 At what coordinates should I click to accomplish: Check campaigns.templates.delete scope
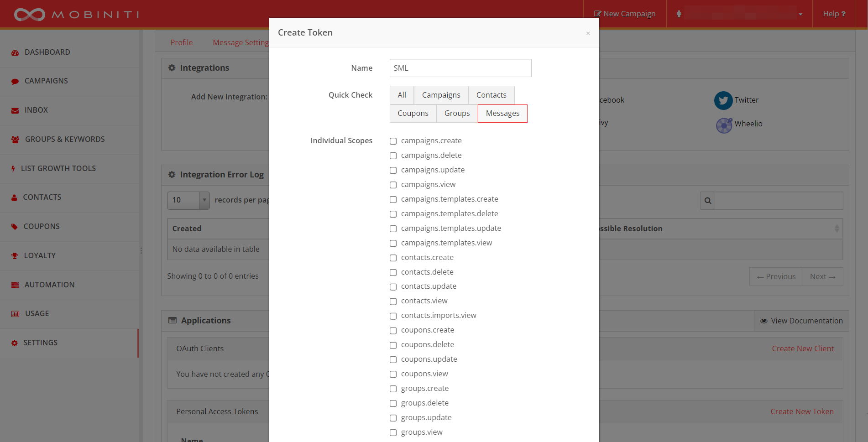tap(393, 214)
